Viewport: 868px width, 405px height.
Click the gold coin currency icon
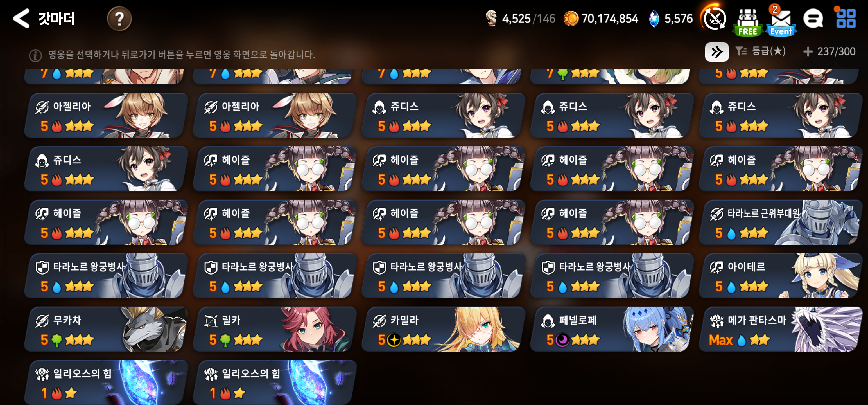click(571, 19)
